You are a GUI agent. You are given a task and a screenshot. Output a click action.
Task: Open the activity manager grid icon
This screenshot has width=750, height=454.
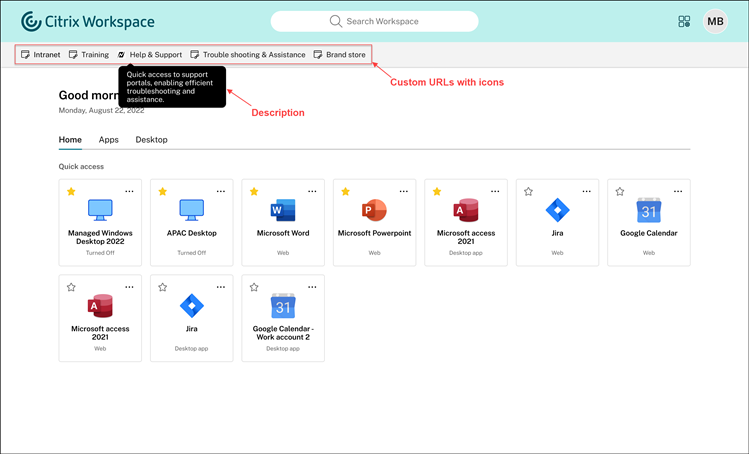[x=684, y=22]
